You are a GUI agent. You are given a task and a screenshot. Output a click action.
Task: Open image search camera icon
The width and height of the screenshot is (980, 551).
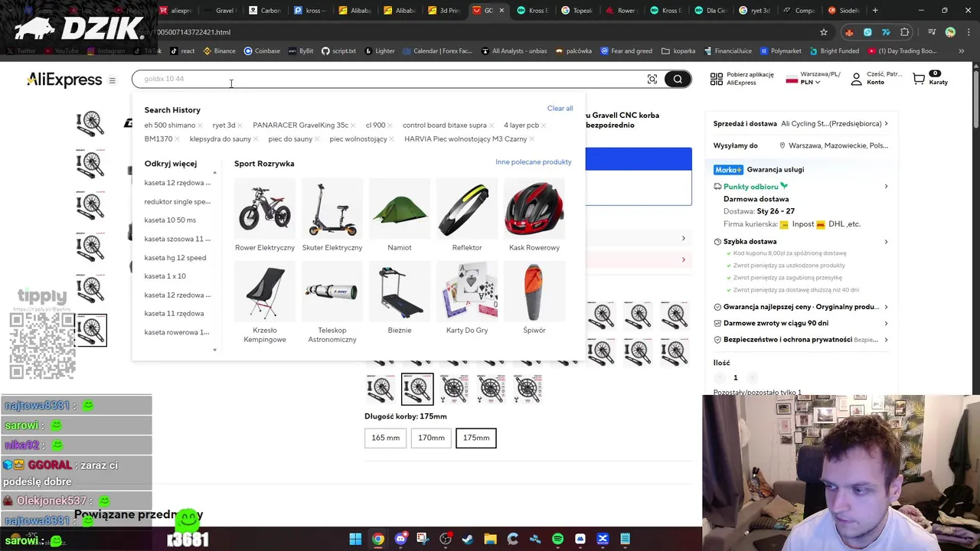pos(652,79)
